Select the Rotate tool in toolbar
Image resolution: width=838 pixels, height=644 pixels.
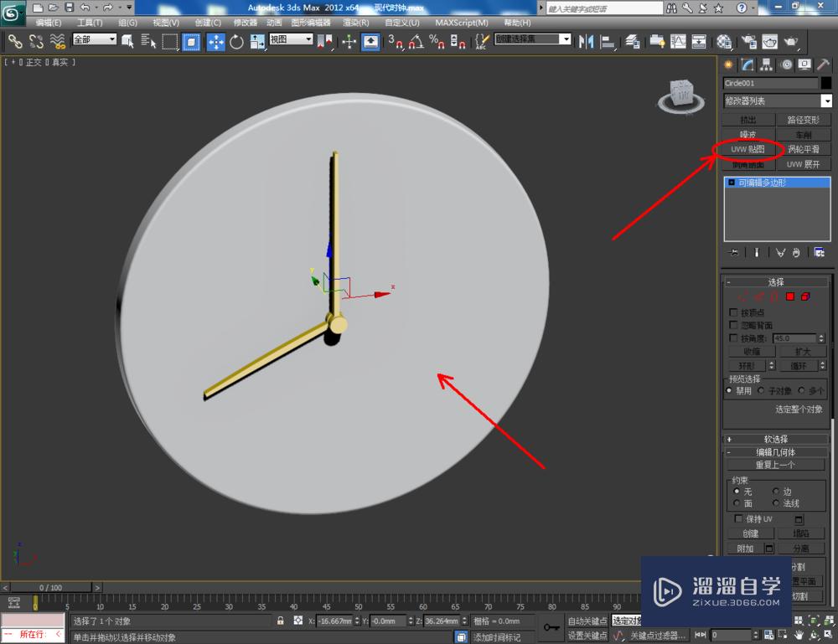236,41
